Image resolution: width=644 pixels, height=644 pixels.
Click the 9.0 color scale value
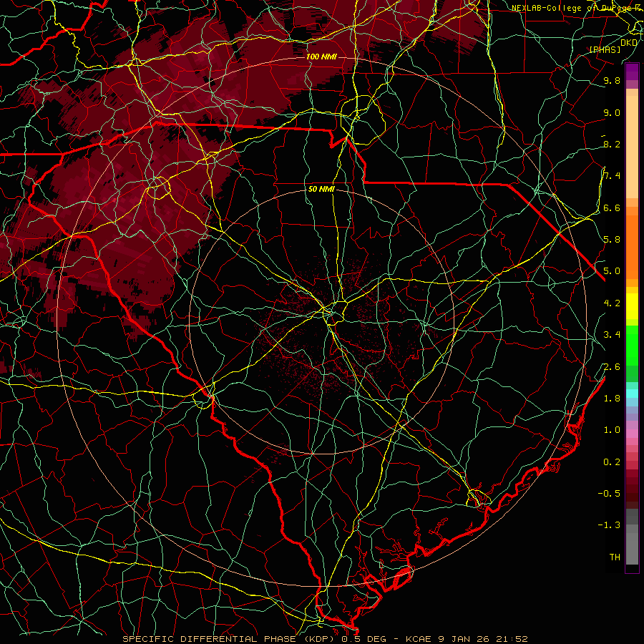pyautogui.click(x=612, y=113)
